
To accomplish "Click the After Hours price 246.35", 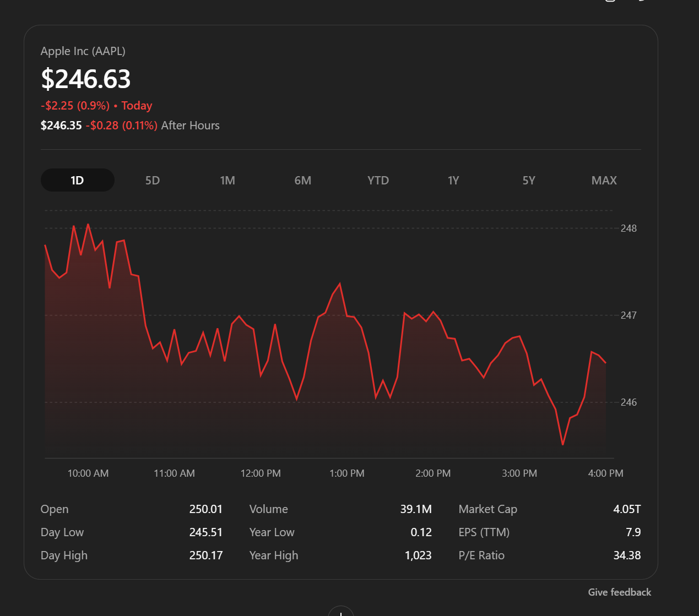I will (61, 125).
